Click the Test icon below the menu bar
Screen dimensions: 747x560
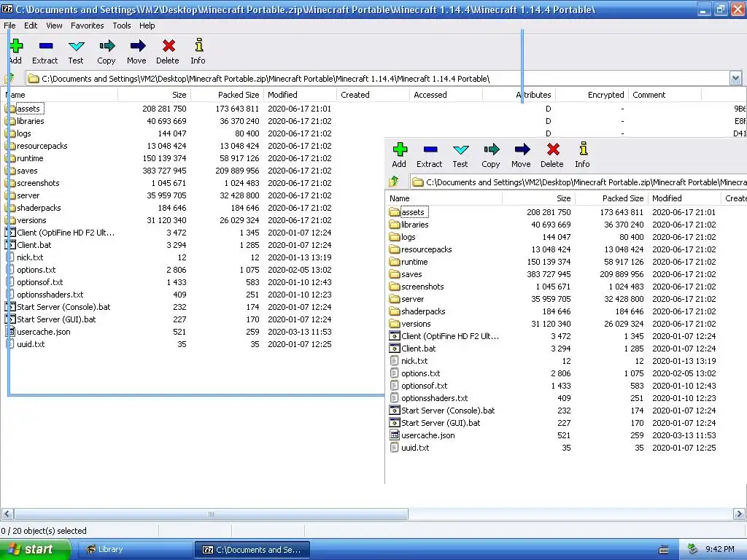coord(76,46)
